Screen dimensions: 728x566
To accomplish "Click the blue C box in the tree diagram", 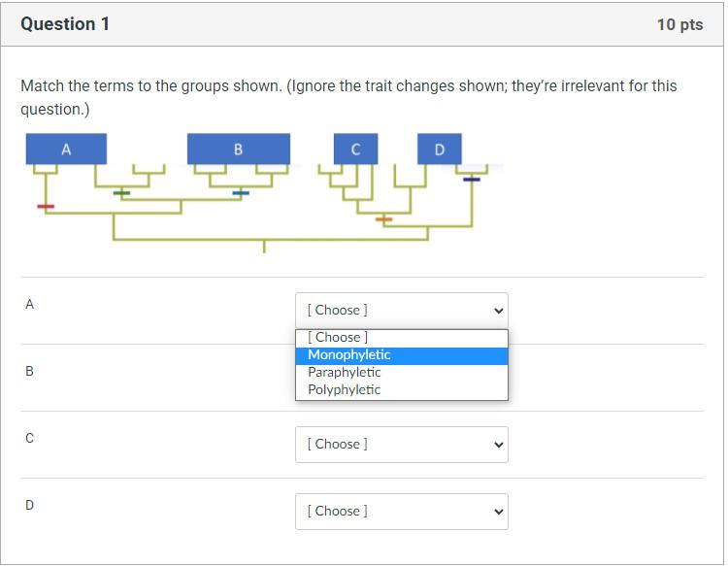I will [355, 150].
